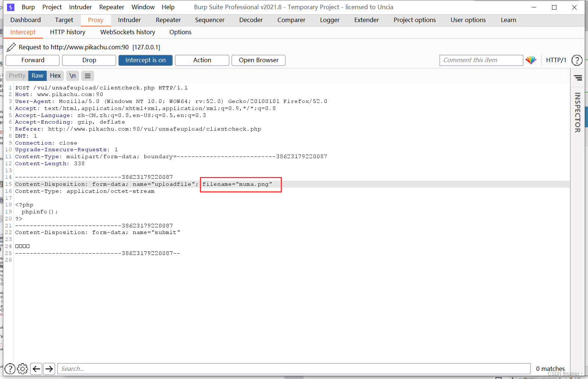
Task: Expand the vertical INSPECTOR panel
Action: click(x=578, y=112)
